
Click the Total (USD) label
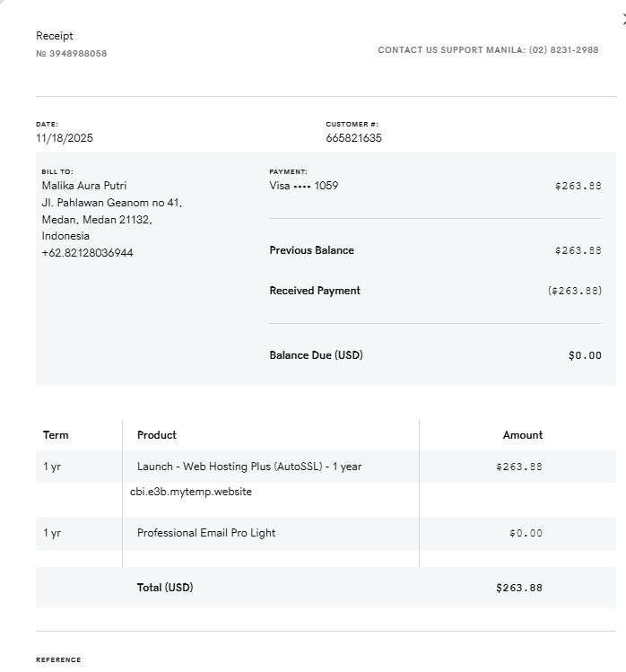(x=165, y=588)
